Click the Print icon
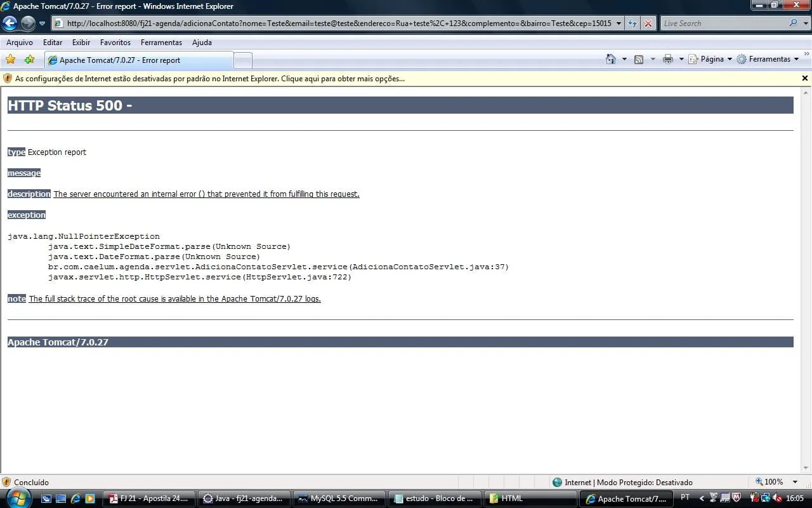Viewport: 812px width, 508px height. [x=668, y=59]
